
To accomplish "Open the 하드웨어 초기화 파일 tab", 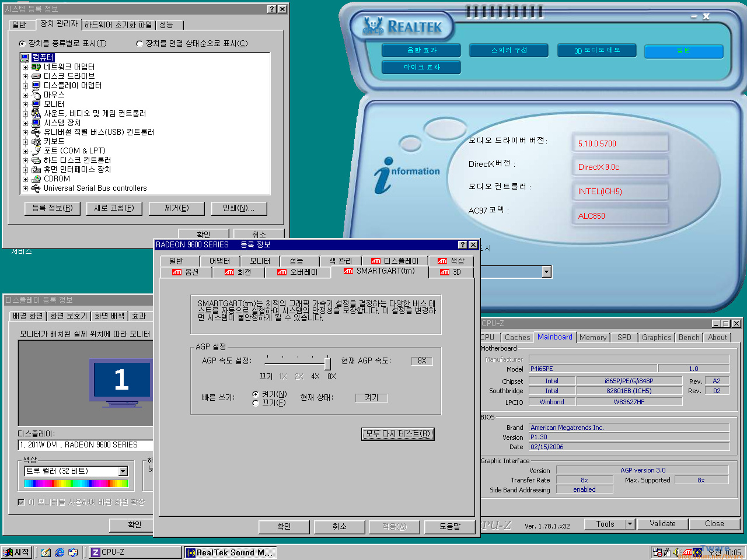I will coord(118,24).
